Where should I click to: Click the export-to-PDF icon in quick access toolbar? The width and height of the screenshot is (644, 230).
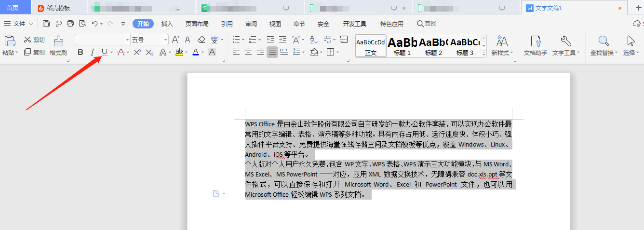coord(58,24)
